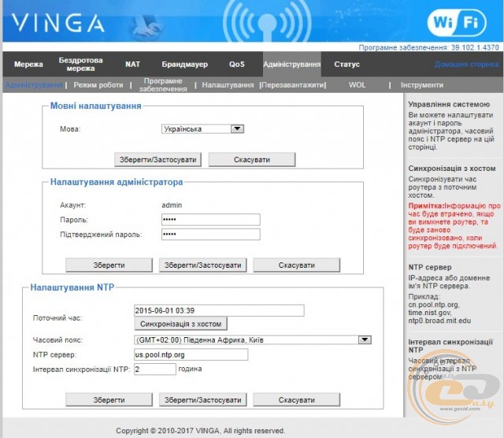Expand the Мова language dropdown
Image resolution: width=504 pixels, height=438 pixels.
click(x=202, y=129)
